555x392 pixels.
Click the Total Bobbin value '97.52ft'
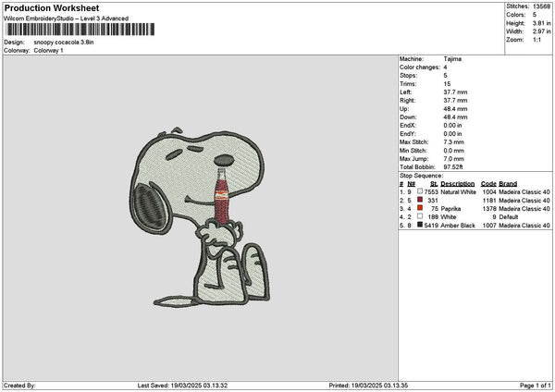pyautogui.click(x=453, y=167)
